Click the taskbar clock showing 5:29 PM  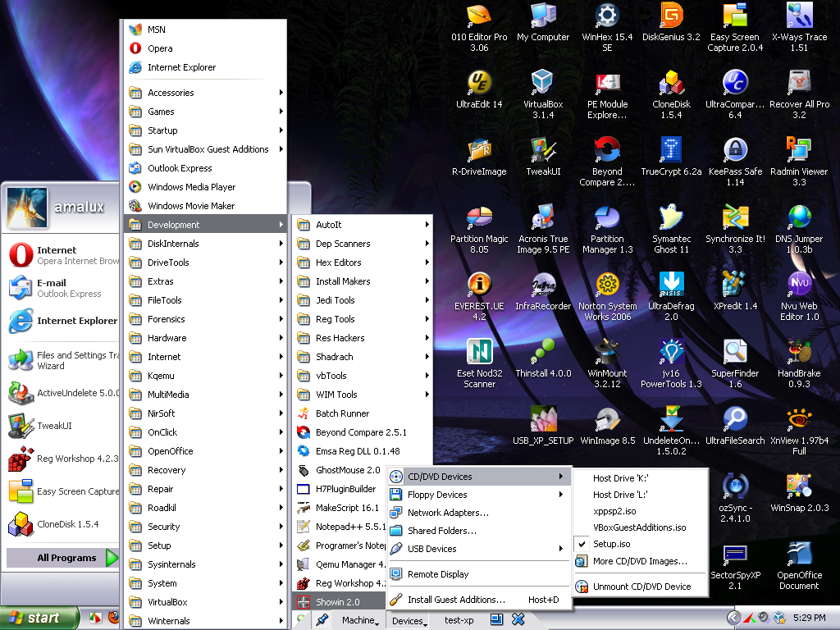pos(810,618)
